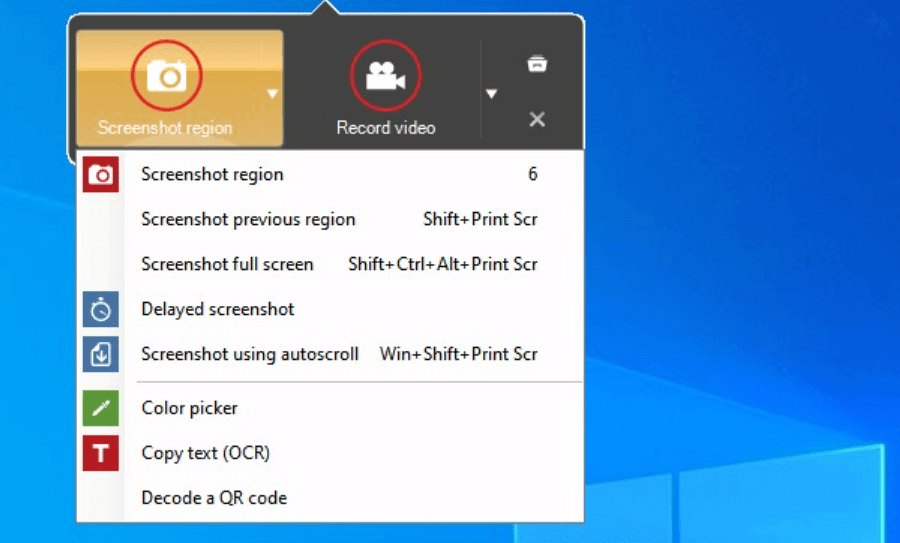The height and width of the screenshot is (543, 900).
Task: Click the Shift+Print Scr shortcut text
Action: point(480,219)
